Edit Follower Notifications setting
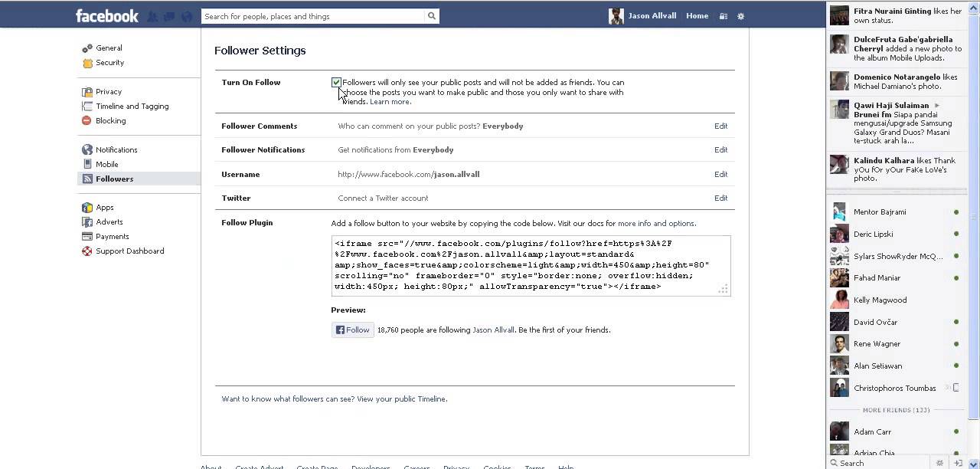Image resolution: width=980 pixels, height=469 pixels. pyautogui.click(x=720, y=150)
